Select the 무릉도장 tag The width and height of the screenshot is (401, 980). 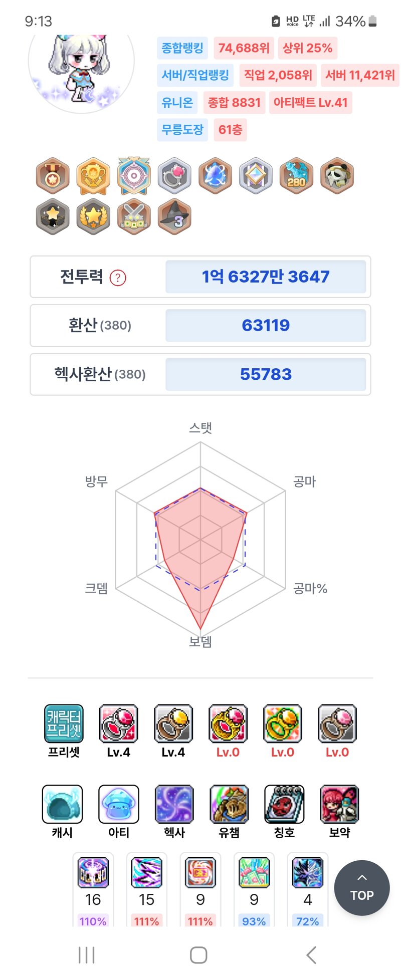pos(182,130)
